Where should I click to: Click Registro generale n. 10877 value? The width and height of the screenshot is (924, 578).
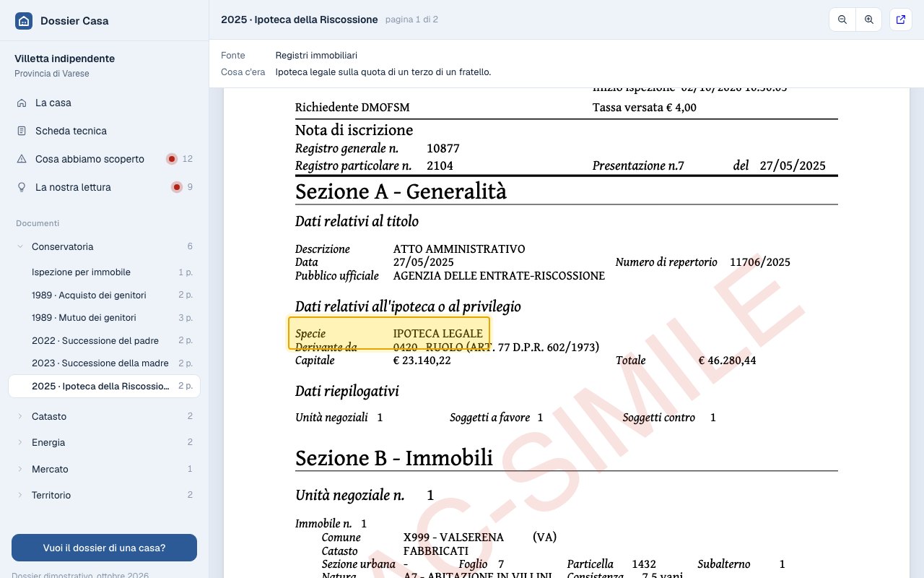point(443,149)
